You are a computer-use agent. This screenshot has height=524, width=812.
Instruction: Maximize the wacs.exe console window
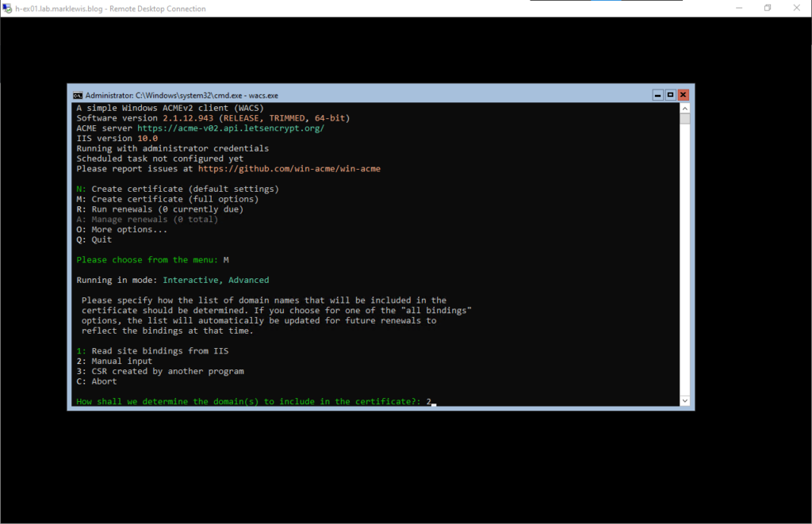(x=671, y=95)
